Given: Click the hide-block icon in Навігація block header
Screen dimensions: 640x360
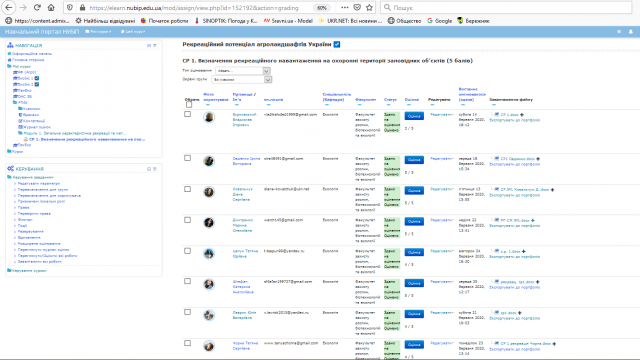Looking at the screenshot, I should (x=149, y=45).
